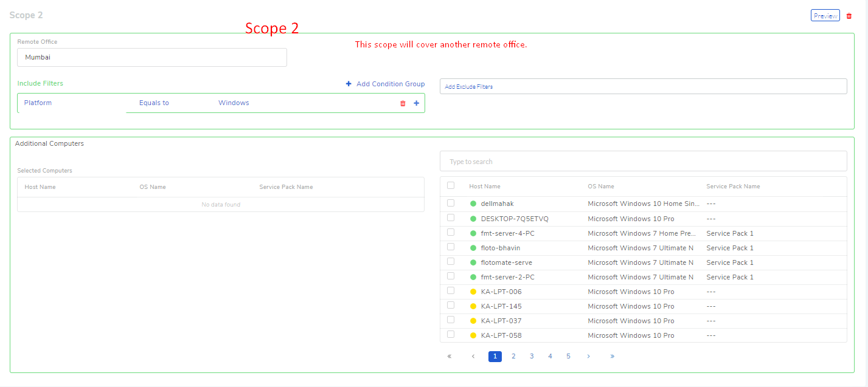Select host name dellmahak

point(497,204)
